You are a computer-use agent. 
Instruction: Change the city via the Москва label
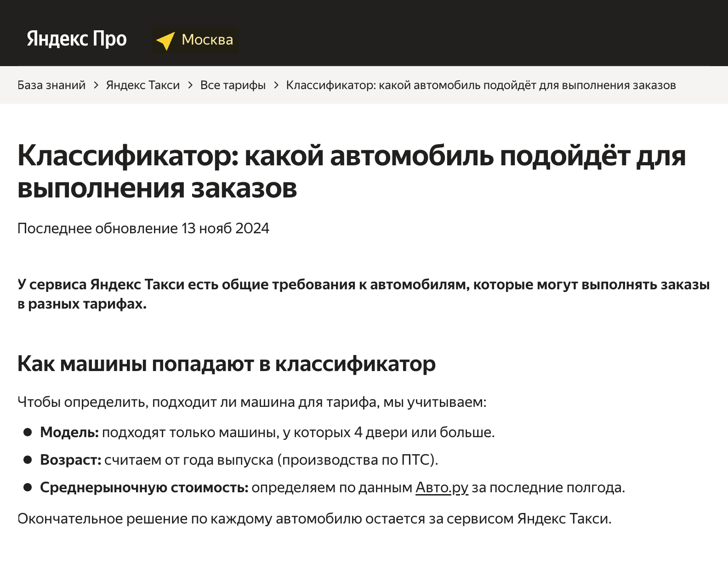pyautogui.click(x=207, y=40)
